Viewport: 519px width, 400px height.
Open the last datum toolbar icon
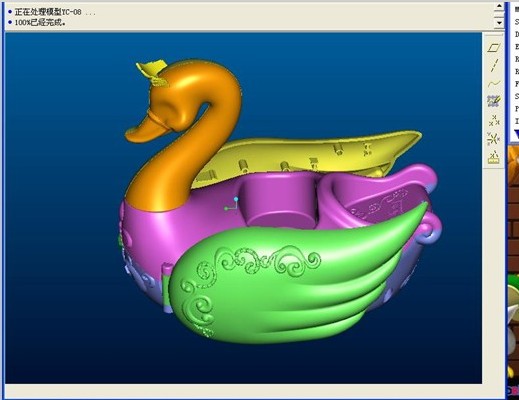pos(494,157)
